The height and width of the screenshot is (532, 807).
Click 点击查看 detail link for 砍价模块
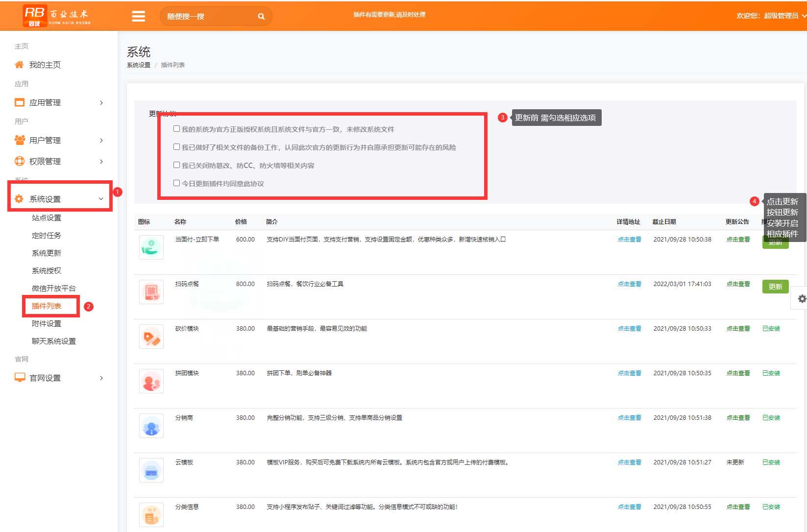tap(629, 329)
